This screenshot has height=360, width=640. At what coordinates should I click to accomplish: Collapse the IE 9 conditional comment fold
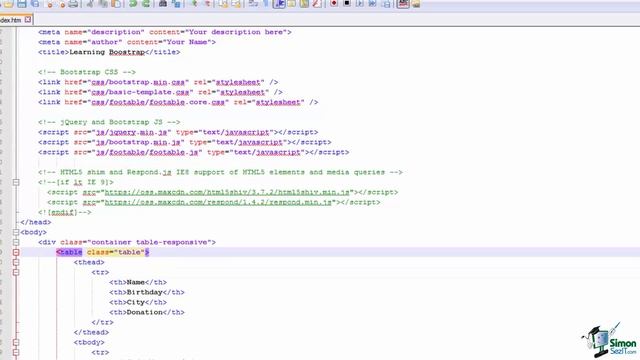pos(16,182)
